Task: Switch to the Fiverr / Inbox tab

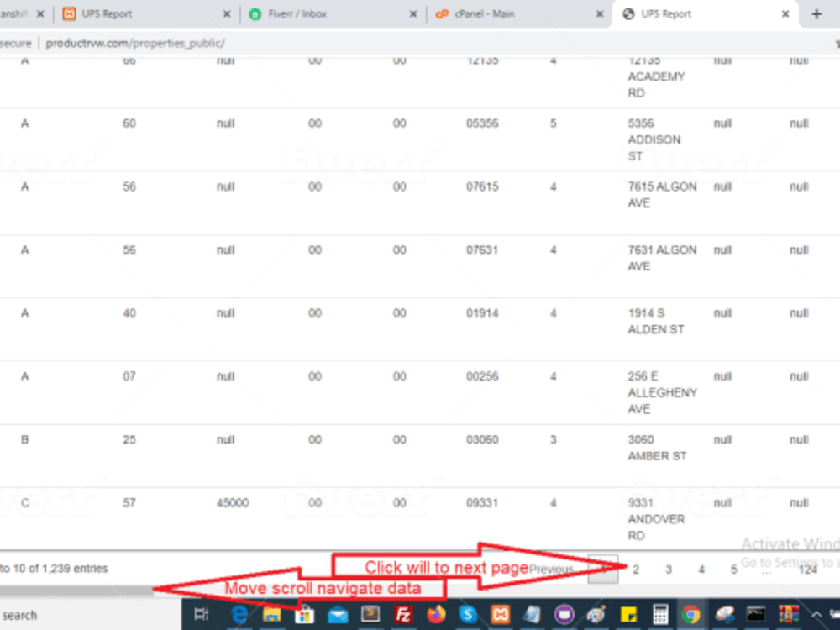Action: (332, 14)
